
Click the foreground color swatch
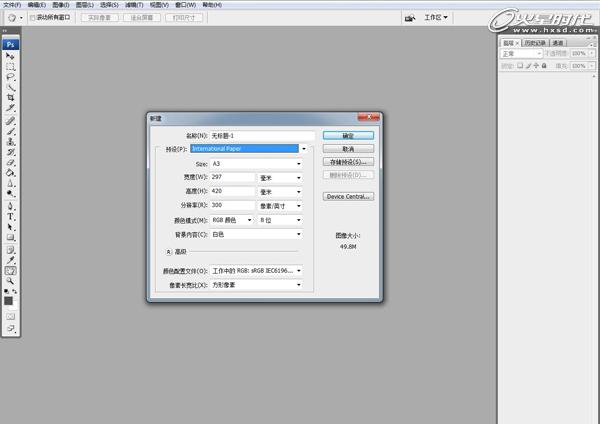coord(8,301)
